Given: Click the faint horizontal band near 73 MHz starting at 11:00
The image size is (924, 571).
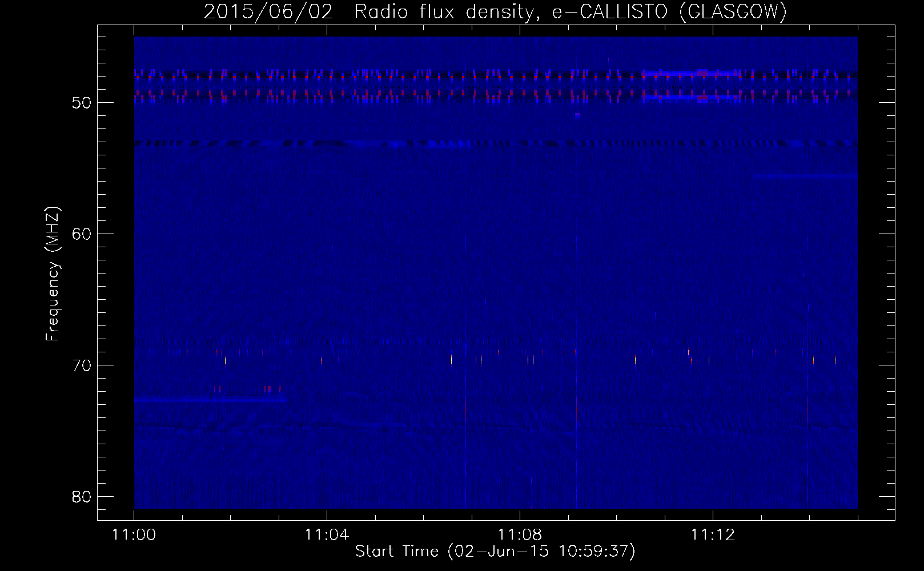Looking at the screenshot, I should (210, 400).
